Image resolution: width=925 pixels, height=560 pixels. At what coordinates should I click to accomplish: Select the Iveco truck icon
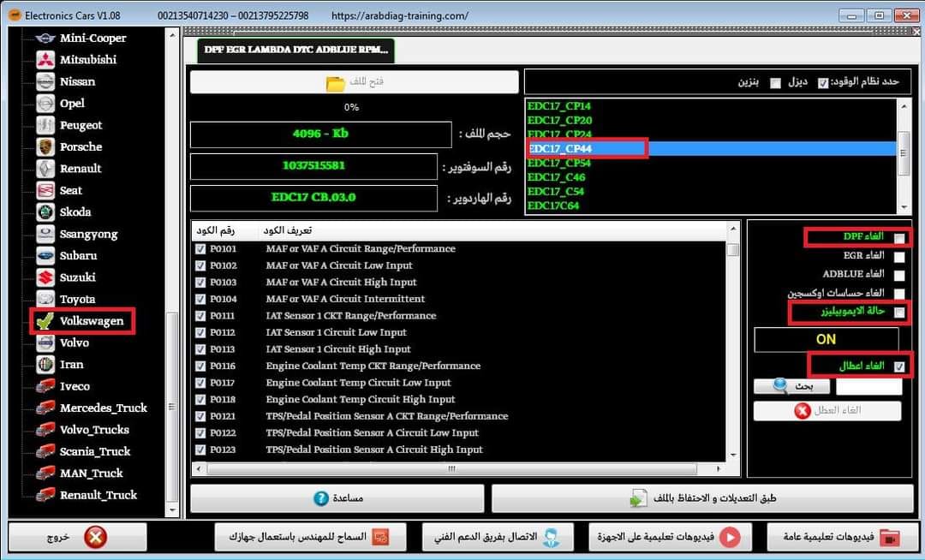(45, 386)
